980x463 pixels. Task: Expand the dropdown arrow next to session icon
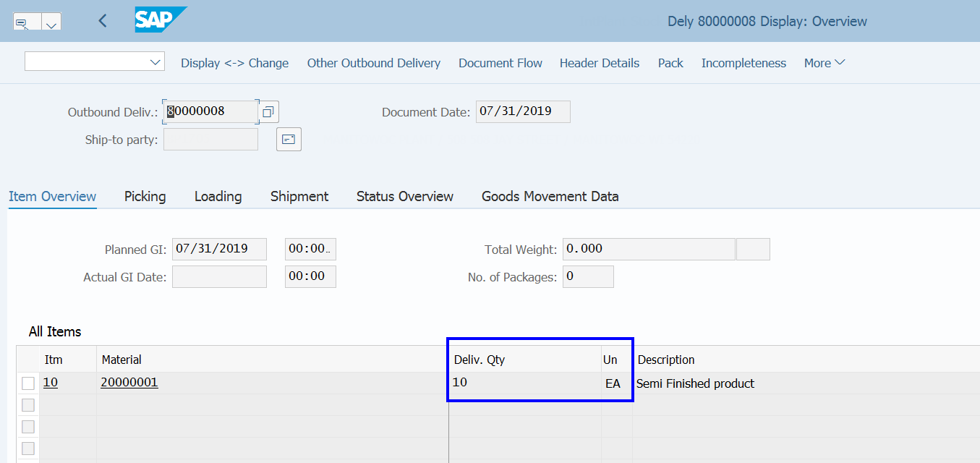[x=51, y=22]
